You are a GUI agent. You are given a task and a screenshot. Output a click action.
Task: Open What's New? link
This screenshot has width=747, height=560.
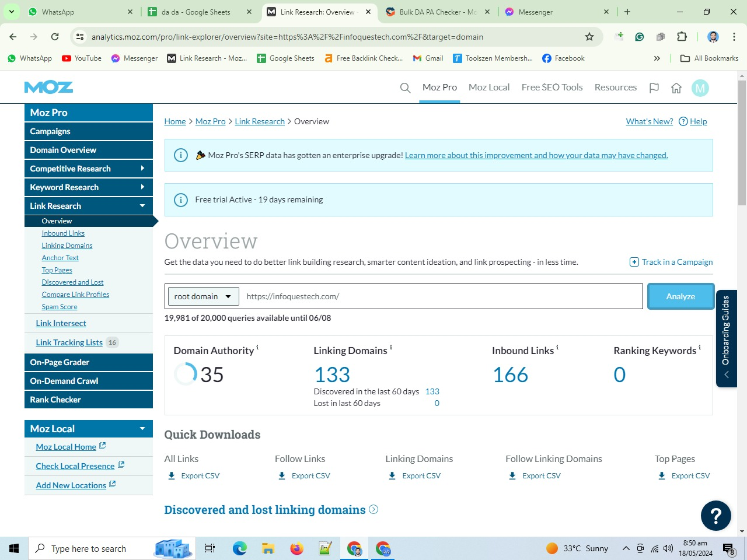pyautogui.click(x=650, y=121)
